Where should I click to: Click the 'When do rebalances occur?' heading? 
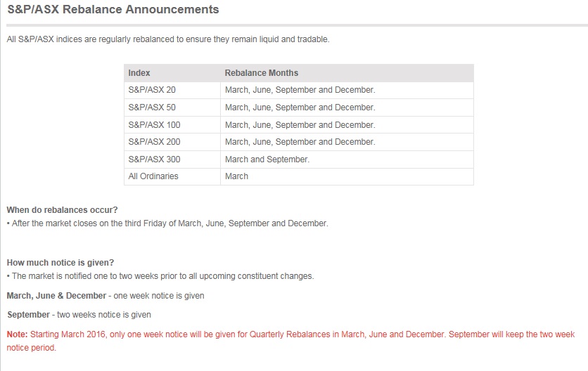(x=63, y=210)
